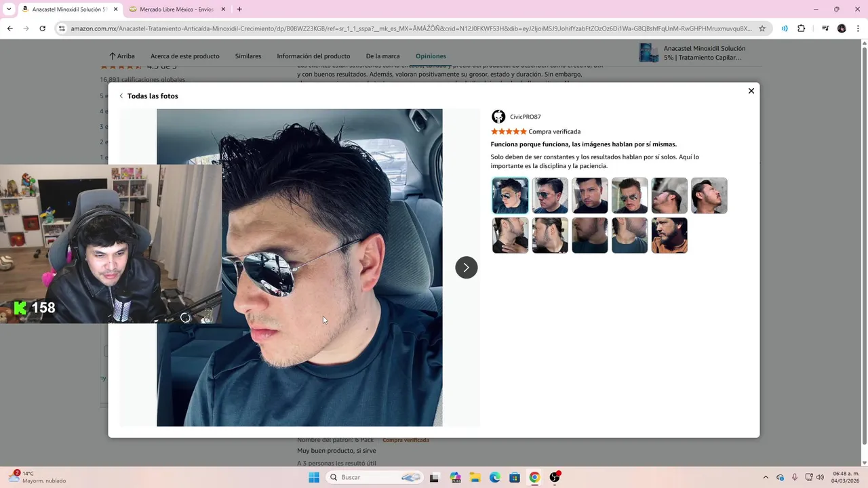Select third thumbnail in the second row
The image size is (868, 488).
click(590, 235)
